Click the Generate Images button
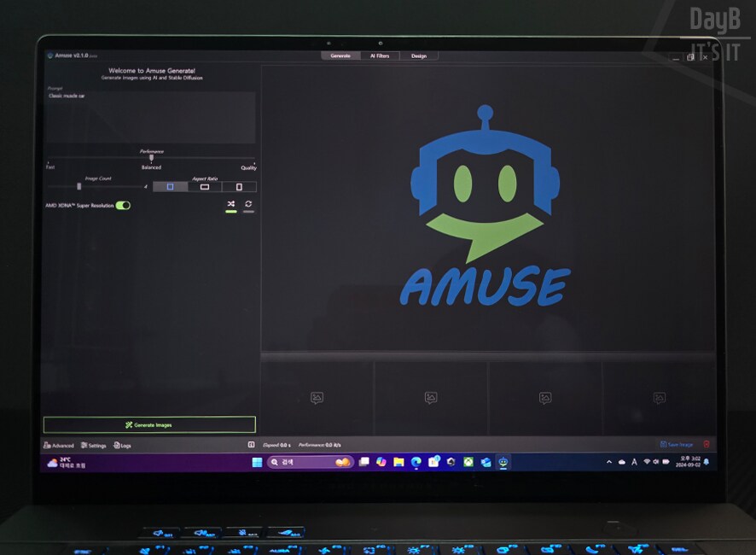Screen dimensions: 756x555 click(x=150, y=424)
